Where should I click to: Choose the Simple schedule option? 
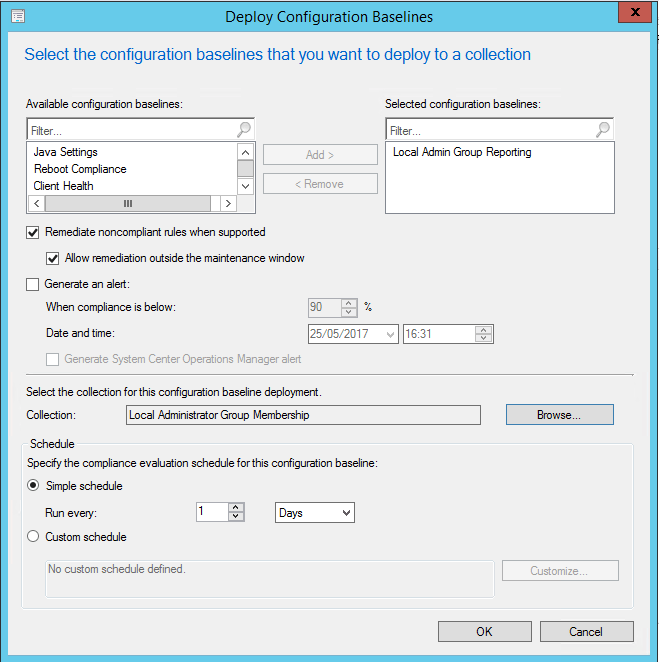pos(33,486)
